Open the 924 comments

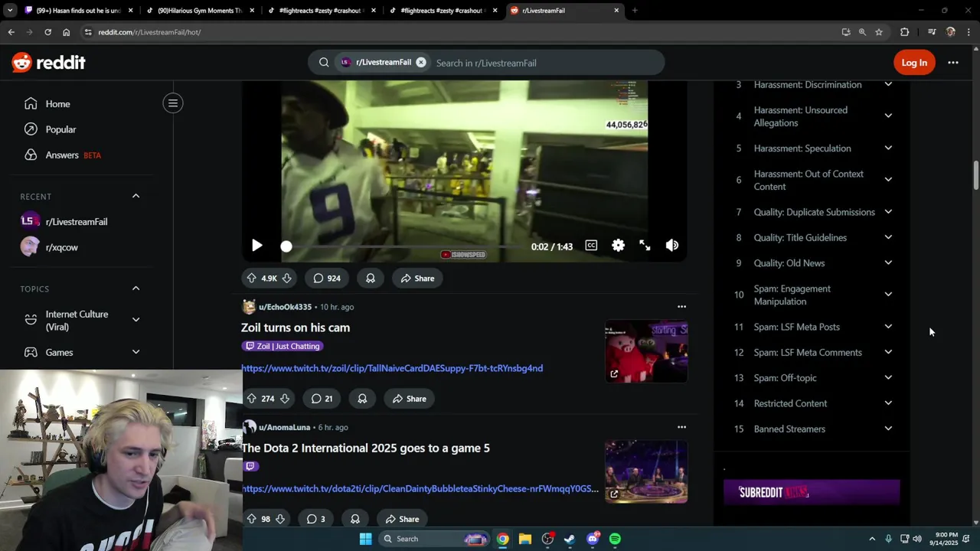tap(327, 279)
